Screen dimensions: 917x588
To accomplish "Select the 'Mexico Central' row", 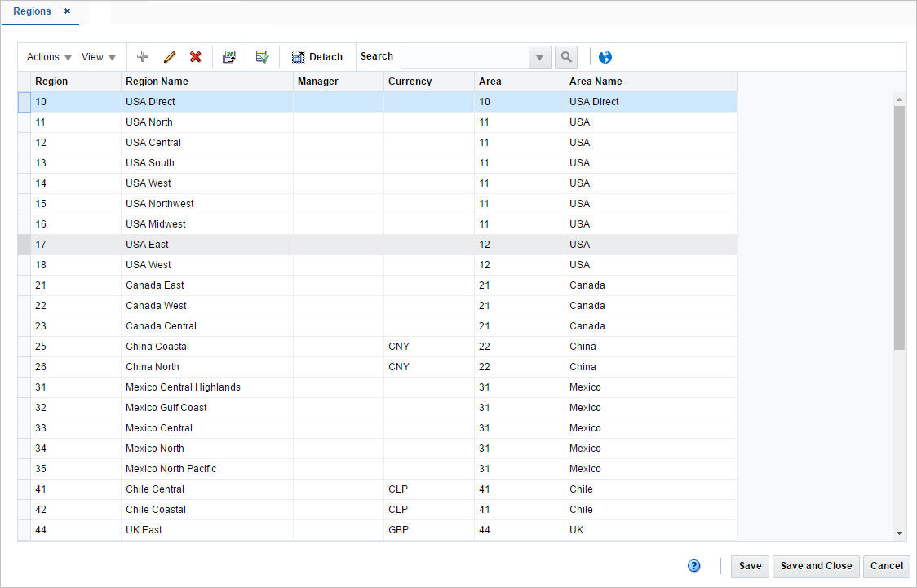I will (x=377, y=428).
